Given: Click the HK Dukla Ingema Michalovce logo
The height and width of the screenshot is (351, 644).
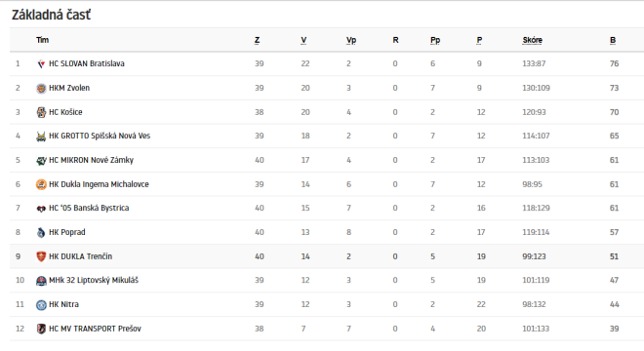Looking at the screenshot, I should [x=41, y=184].
